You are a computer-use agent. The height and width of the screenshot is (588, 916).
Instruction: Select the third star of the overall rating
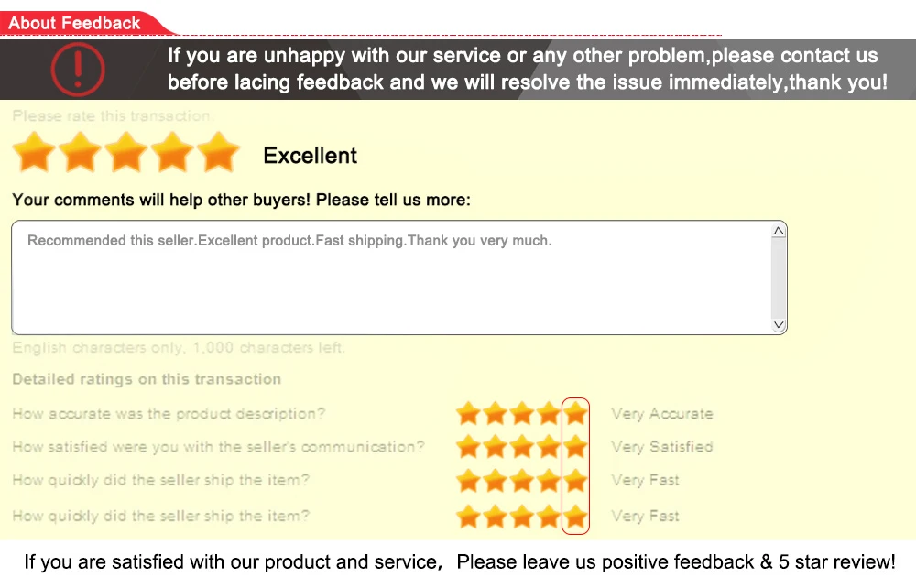pos(126,152)
